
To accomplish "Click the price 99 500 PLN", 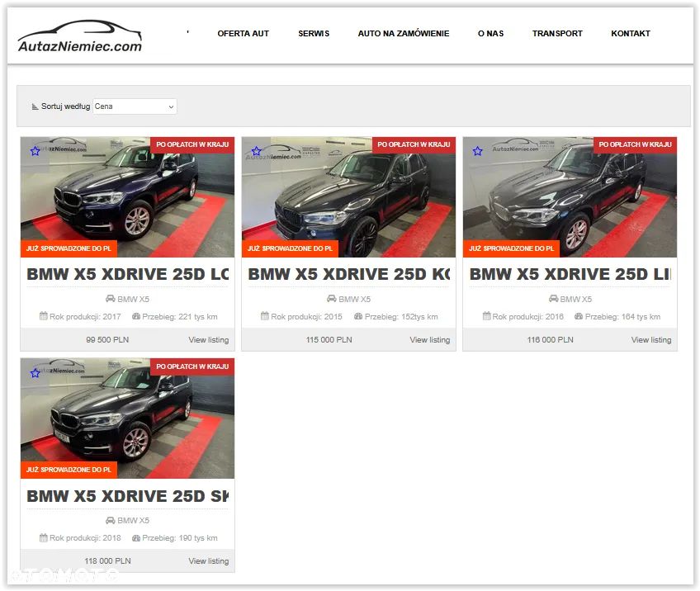I will [x=107, y=340].
